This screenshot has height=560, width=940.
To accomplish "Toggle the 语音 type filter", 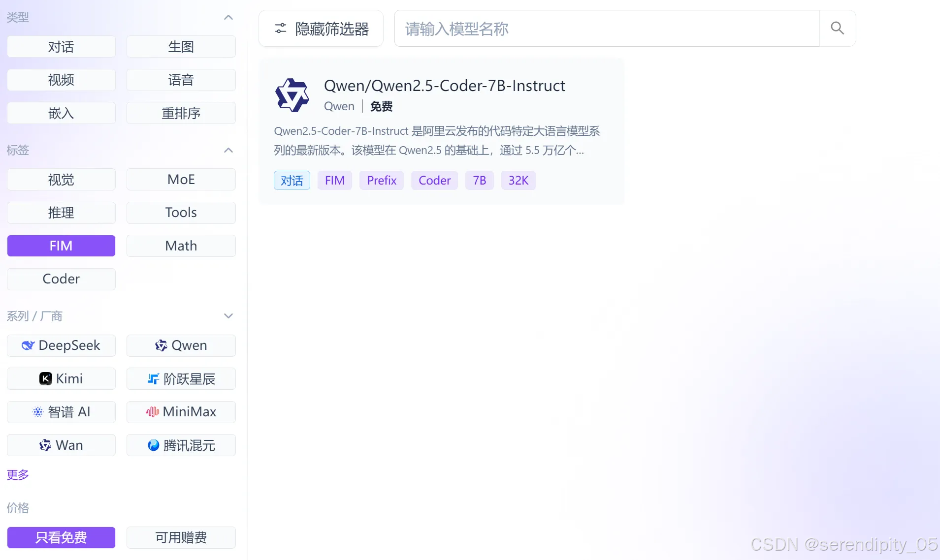I will tap(181, 80).
